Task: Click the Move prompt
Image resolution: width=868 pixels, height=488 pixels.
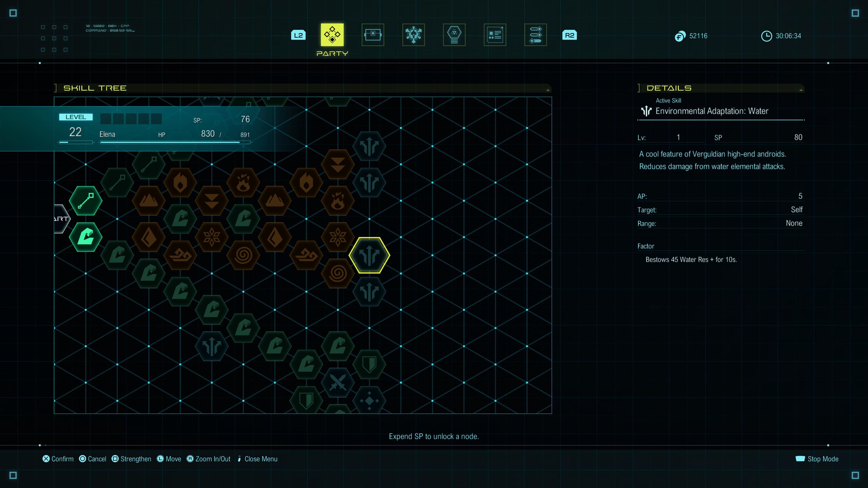Action: 169,459
